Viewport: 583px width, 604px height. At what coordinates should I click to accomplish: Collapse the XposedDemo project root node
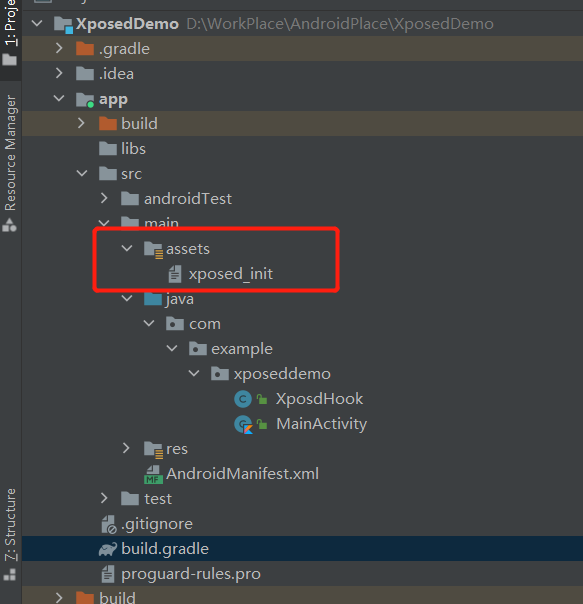point(37,23)
